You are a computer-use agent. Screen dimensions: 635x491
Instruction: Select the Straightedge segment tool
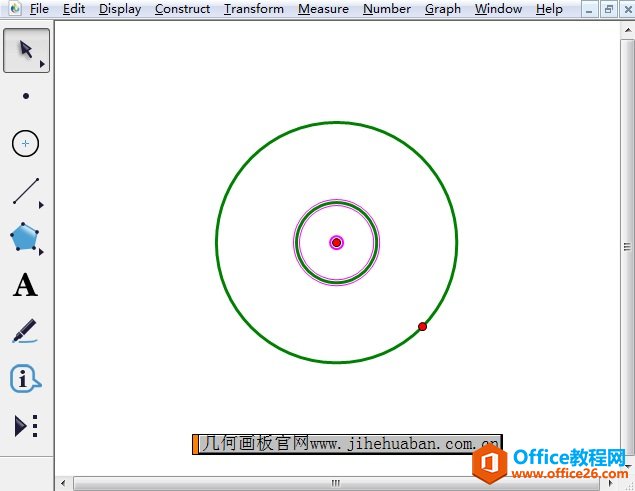(26, 191)
